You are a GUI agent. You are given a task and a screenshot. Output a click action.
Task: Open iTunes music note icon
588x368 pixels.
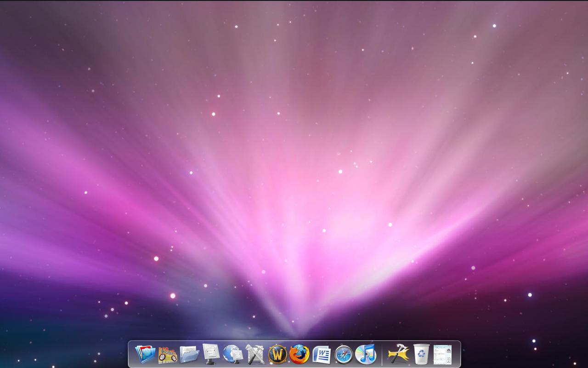click(x=366, y=354)
